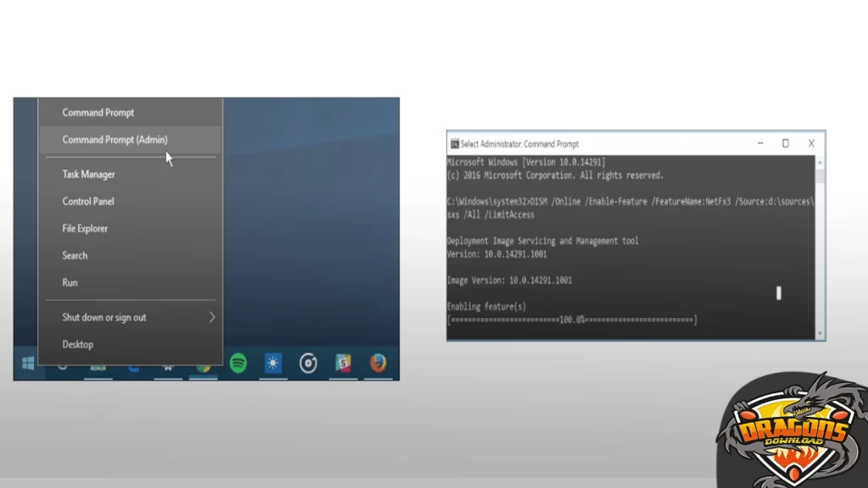Open Task Manager from the menu
This screenshot has height=488, width=868.
point(88,175)
